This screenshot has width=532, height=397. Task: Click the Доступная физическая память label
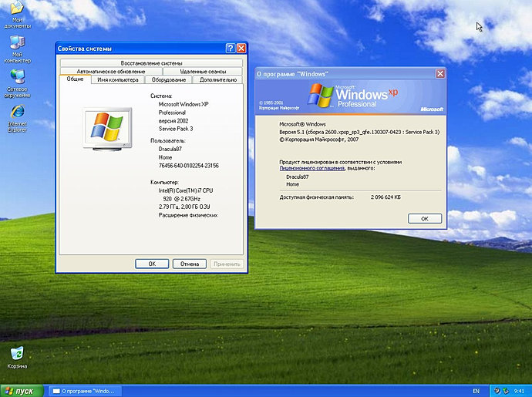click(x=317, y=197)
